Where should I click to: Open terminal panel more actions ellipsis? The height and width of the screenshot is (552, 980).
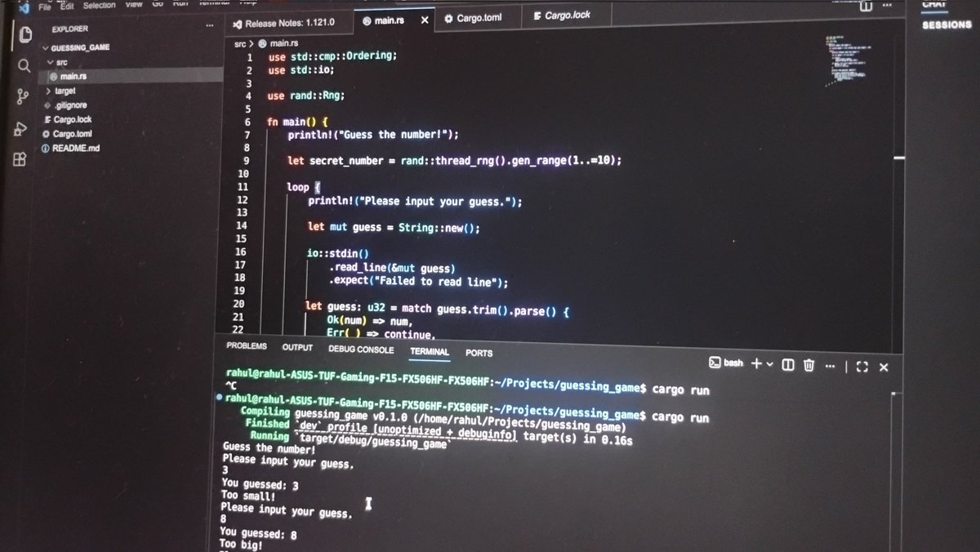(x=828, y=366)
